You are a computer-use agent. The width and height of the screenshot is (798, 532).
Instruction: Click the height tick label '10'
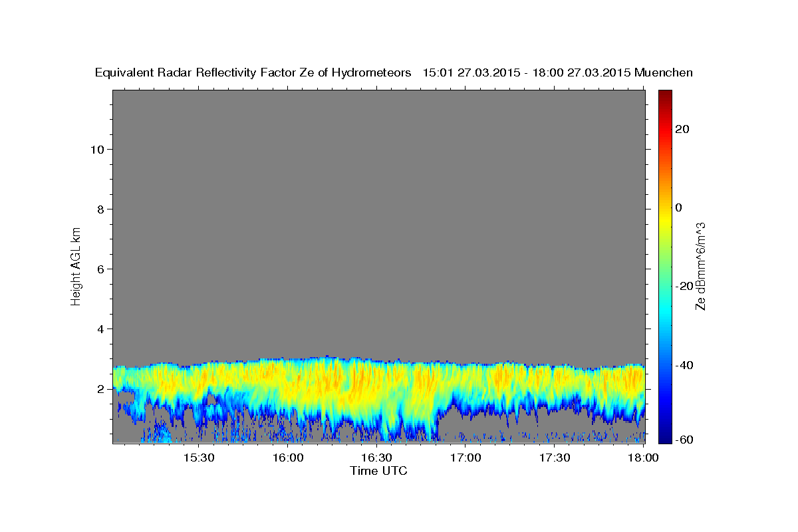96,149
